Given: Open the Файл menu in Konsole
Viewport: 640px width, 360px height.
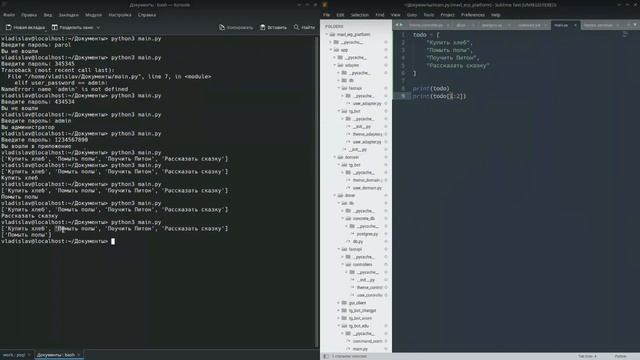Looking at the screenshot, I should tap(9, 15).
